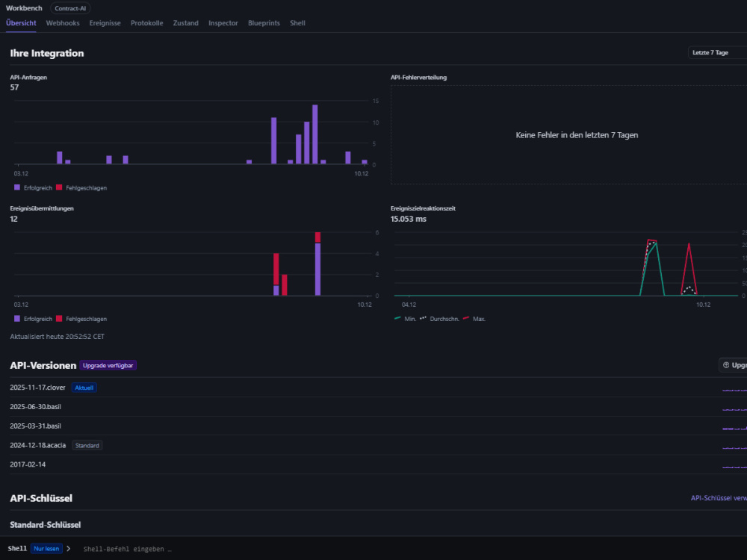Click the Max. legend entry
Screen dimensions: 747x560
[474, 319]
